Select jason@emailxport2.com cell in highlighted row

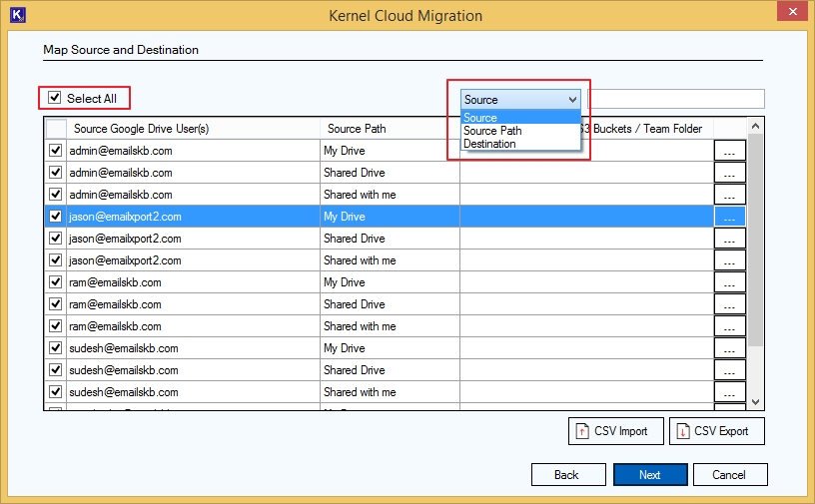tap(193, 217)
